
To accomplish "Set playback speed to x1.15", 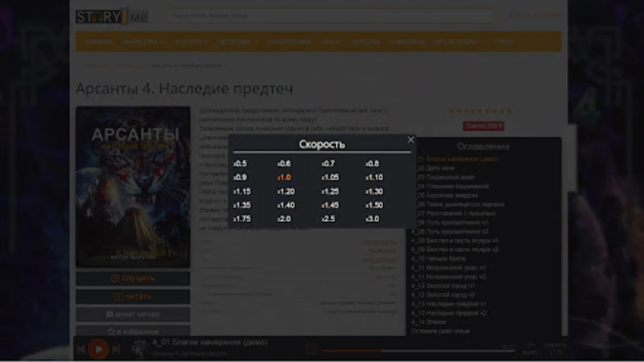I will 242,191.
